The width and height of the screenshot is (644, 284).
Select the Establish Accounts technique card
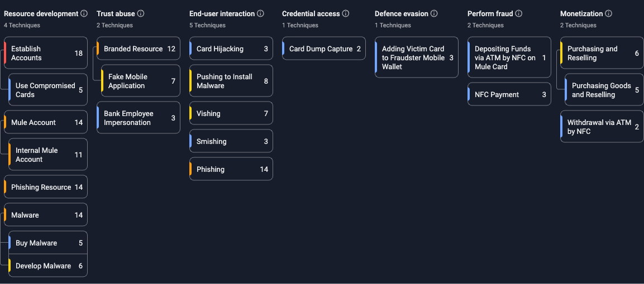(46, 53)
